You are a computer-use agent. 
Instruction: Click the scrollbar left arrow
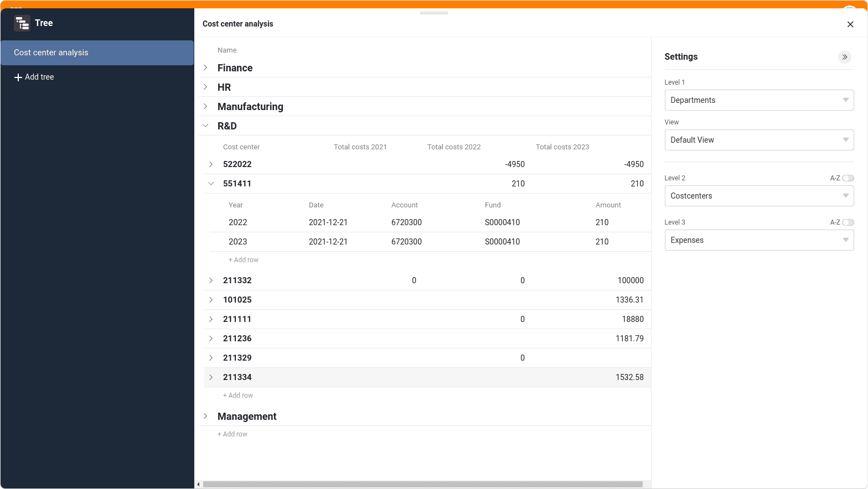pyautogui.click(x=198, y=485)
